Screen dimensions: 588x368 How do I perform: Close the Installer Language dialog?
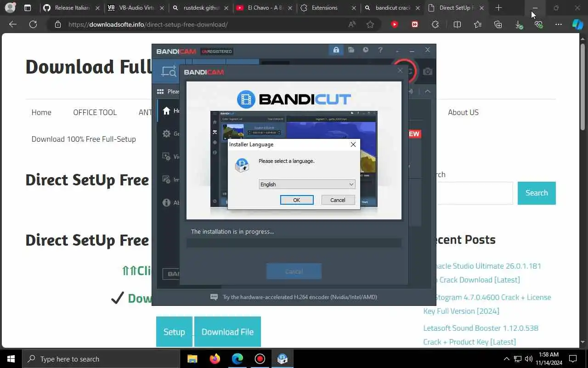pos(353,144)
